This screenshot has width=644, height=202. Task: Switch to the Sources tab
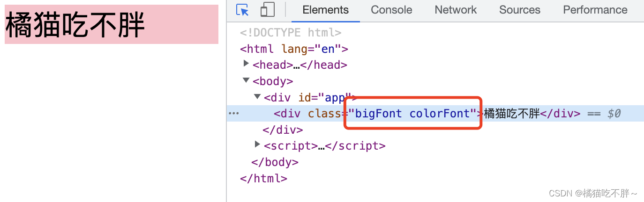[x=520, y=10]
